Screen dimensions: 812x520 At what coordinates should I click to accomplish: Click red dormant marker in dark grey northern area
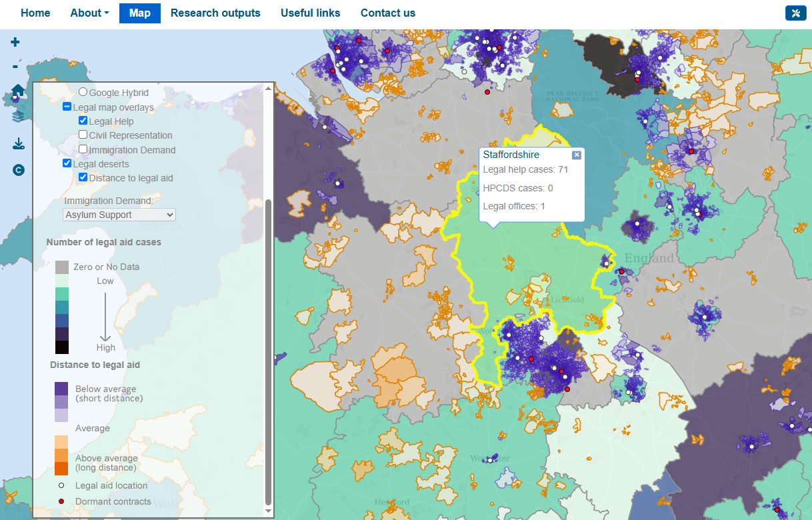(x=637, y=79)
